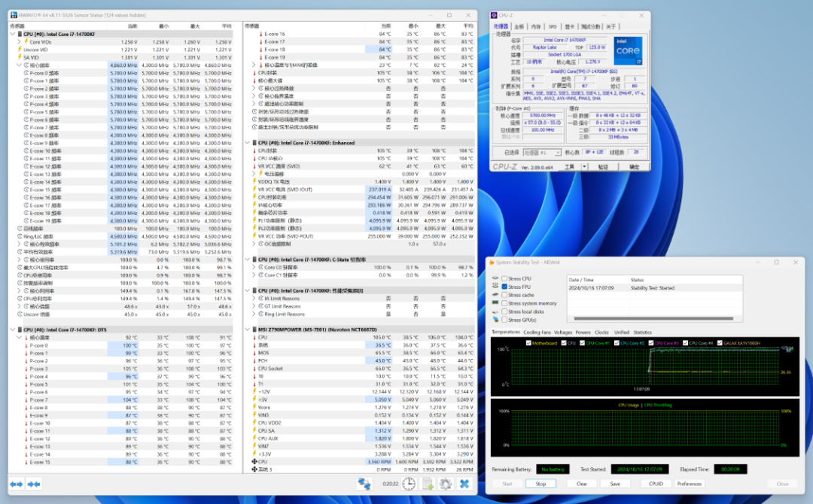Image resolution: width=813 pixels, height=504 pixels.
Task: Switch to the SPD tab in CPU-Z
Action: (x=552, y=26)
